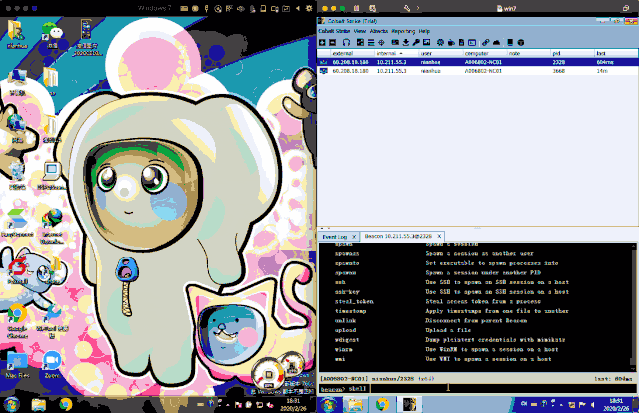This screenshot has height=413, width=639.
Task: Show Targets crosshair view icon
Action: pos(381,42)
